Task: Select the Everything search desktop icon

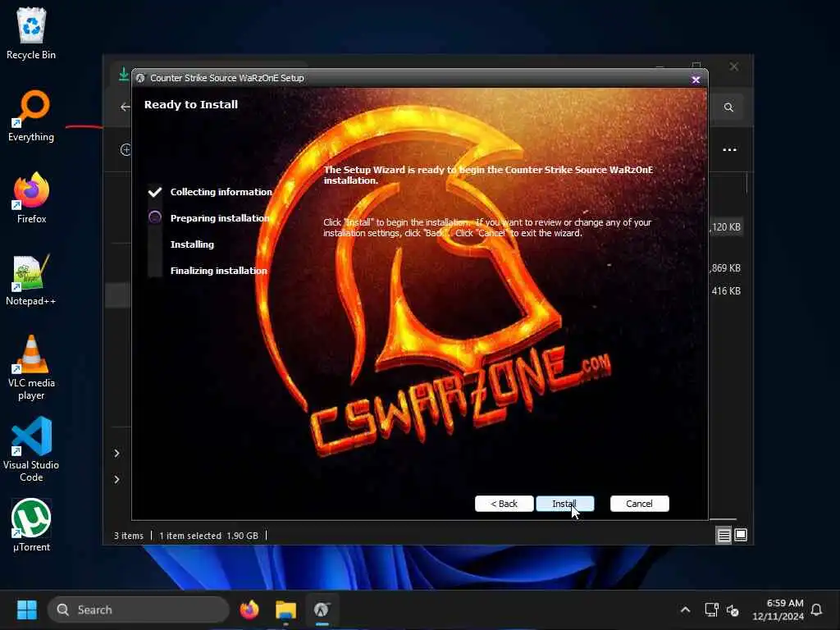Action: [31, 116]
